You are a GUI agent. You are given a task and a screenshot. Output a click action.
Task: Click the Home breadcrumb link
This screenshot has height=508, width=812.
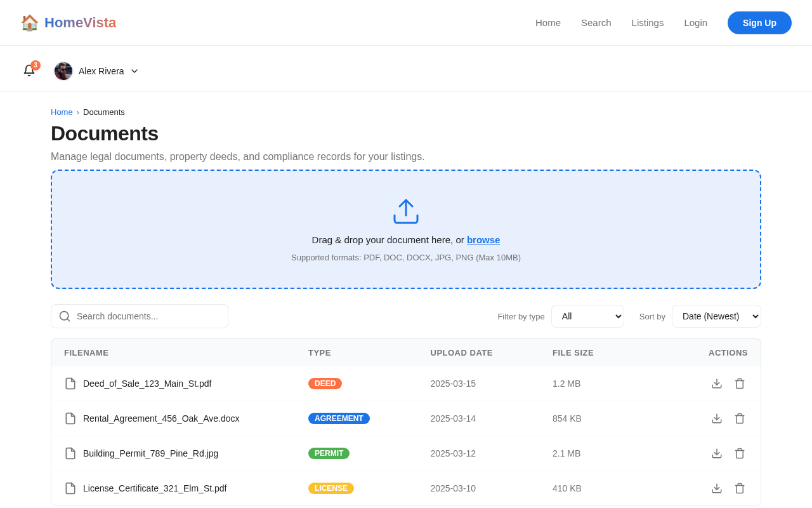[62, 112]
